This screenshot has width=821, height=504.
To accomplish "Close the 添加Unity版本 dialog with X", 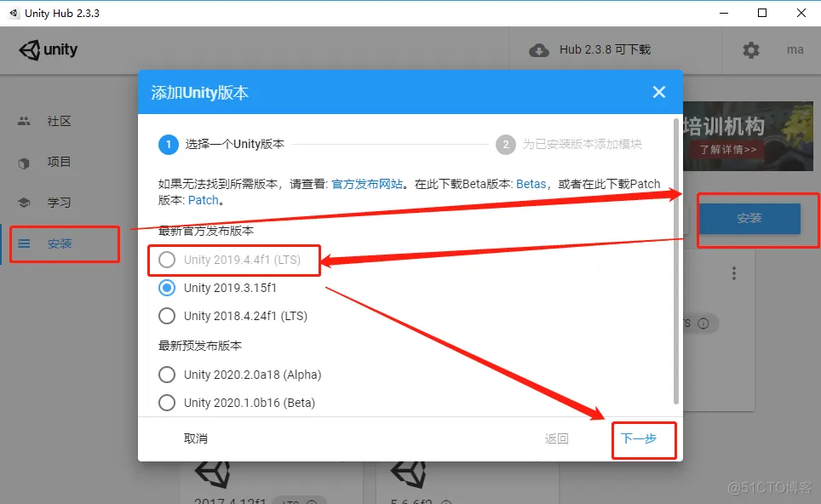I will click(x=658, y=92).
